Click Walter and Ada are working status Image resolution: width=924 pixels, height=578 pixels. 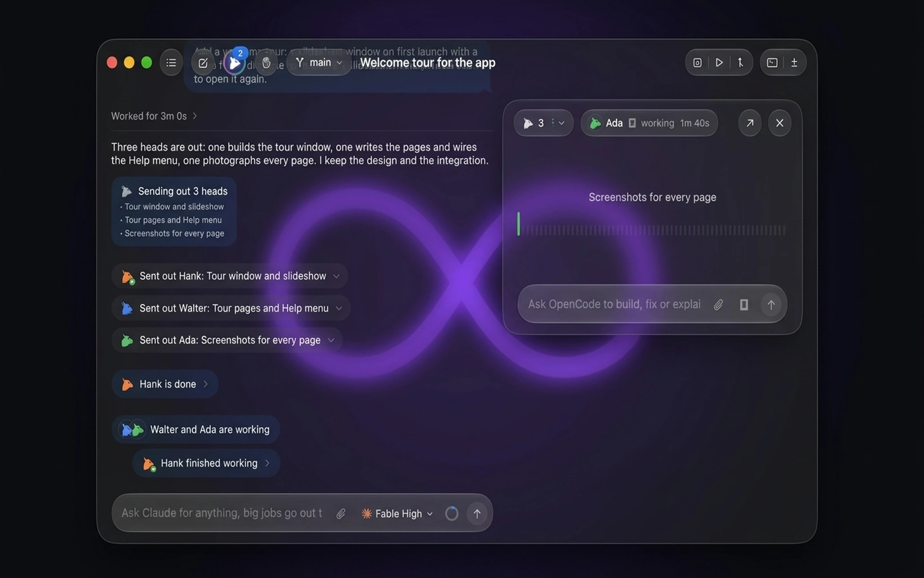coord(196,429)
